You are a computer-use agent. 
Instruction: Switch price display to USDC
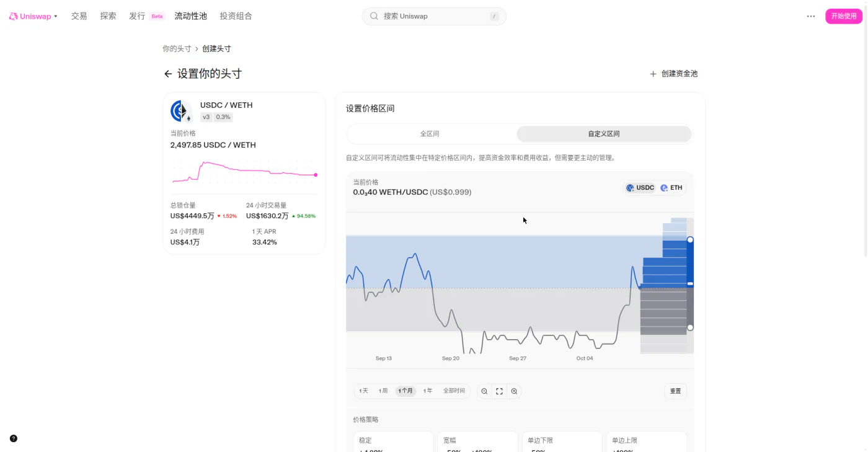coord(640,188)
